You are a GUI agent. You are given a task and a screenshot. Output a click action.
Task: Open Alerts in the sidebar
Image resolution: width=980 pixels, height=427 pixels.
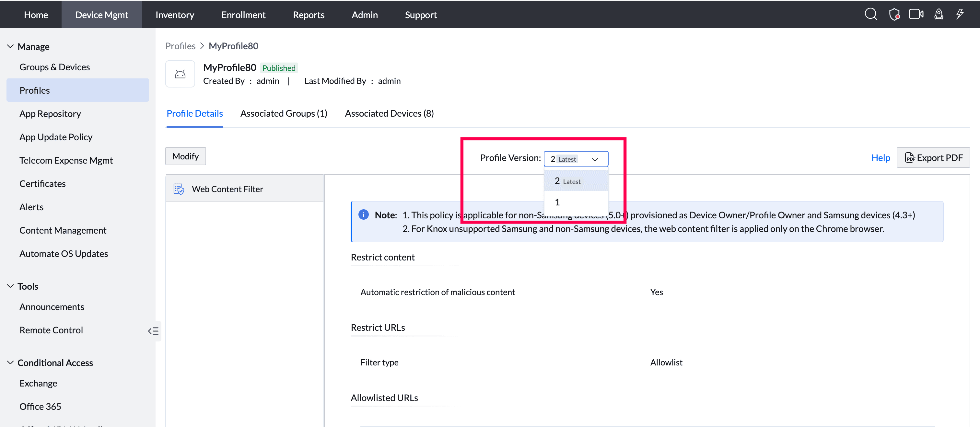(x=31, y=207)
